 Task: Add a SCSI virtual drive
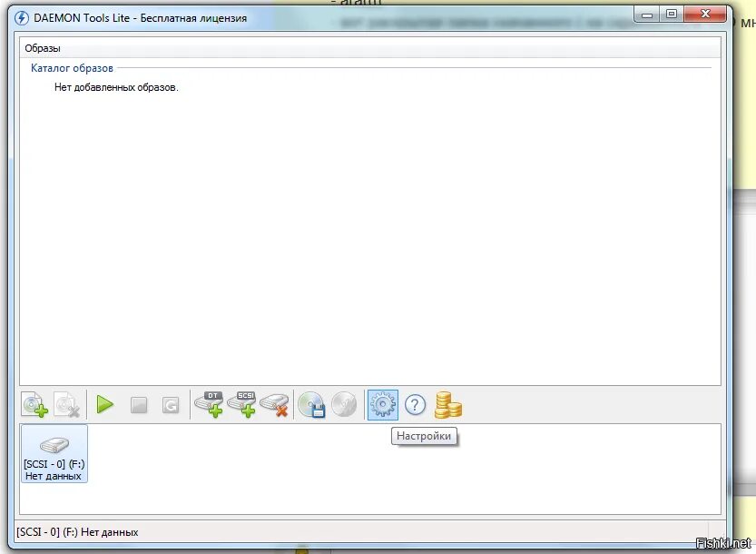(x=241, y=404)
